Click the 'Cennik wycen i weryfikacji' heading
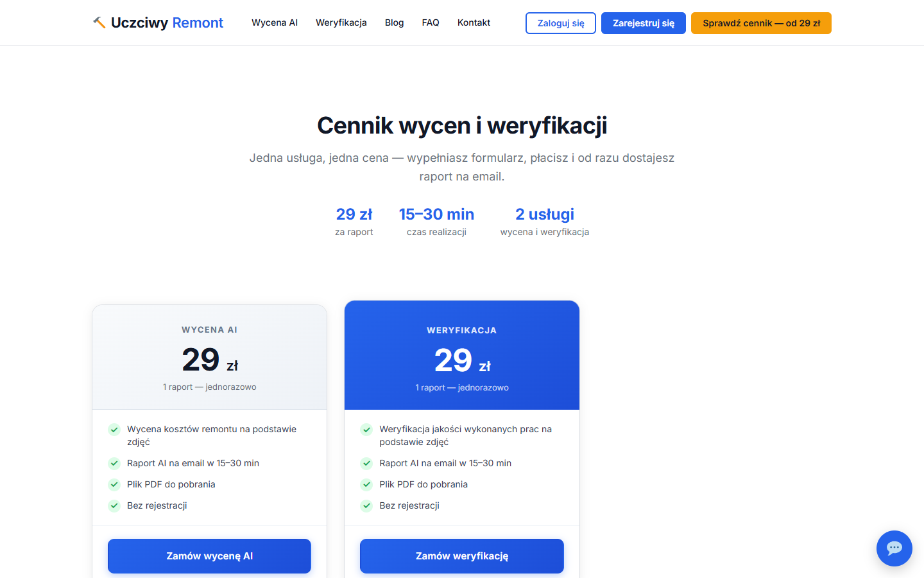This screenshot has height=578, width=924. pos(462,125)
